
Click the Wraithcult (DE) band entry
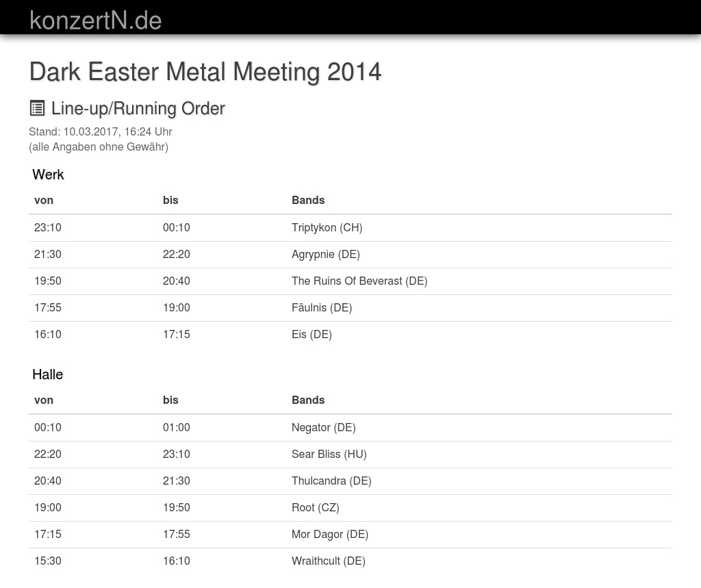(x=328, y=561)
